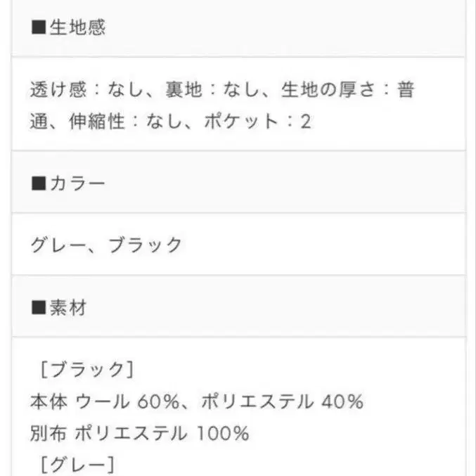Viewport: 476px width, 476px height.
Task: Click the 別布 label
Action: pyautogui.click(x=48, y=432)
